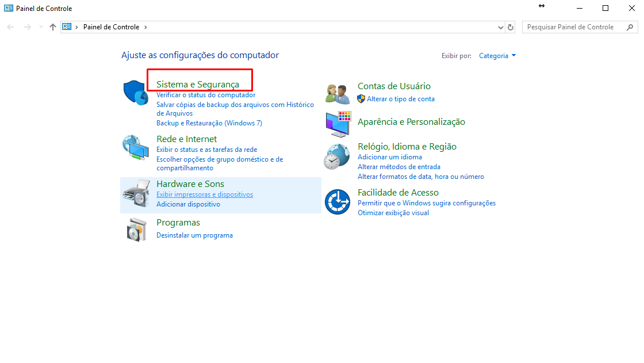Image resolution: width=644 pixels, height=363 pixels.
Task: Open Escolher opções de grupo doméstico
Action: tap(220, 163)
